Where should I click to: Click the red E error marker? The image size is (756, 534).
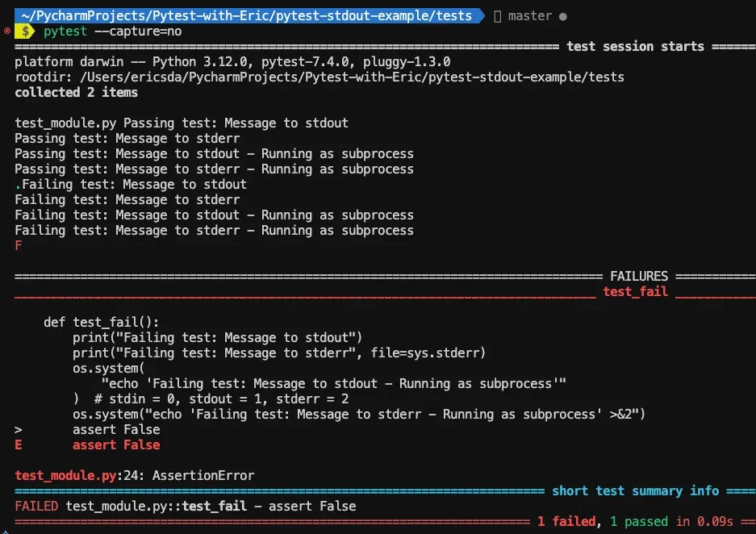pos(19,444)
